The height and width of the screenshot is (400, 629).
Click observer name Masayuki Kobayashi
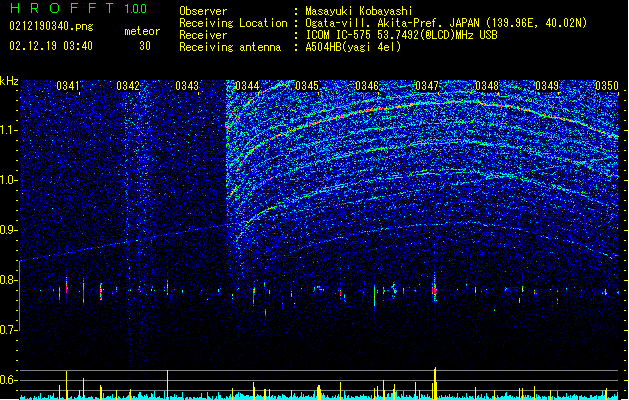[359, 11]
